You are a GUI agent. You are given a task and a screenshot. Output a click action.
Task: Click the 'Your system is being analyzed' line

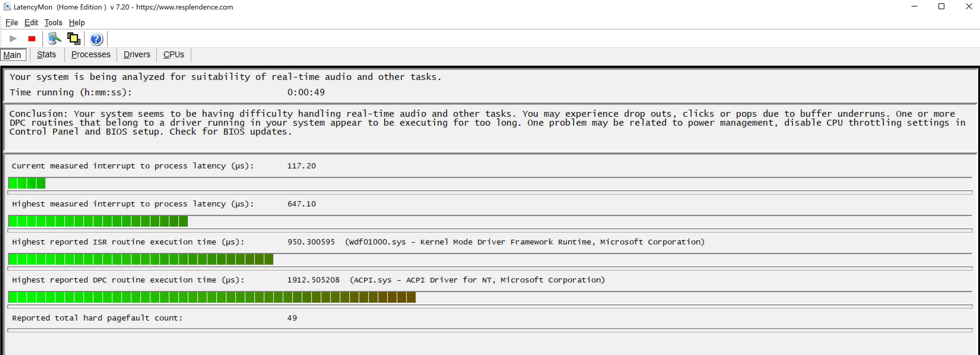click(225, 77)
